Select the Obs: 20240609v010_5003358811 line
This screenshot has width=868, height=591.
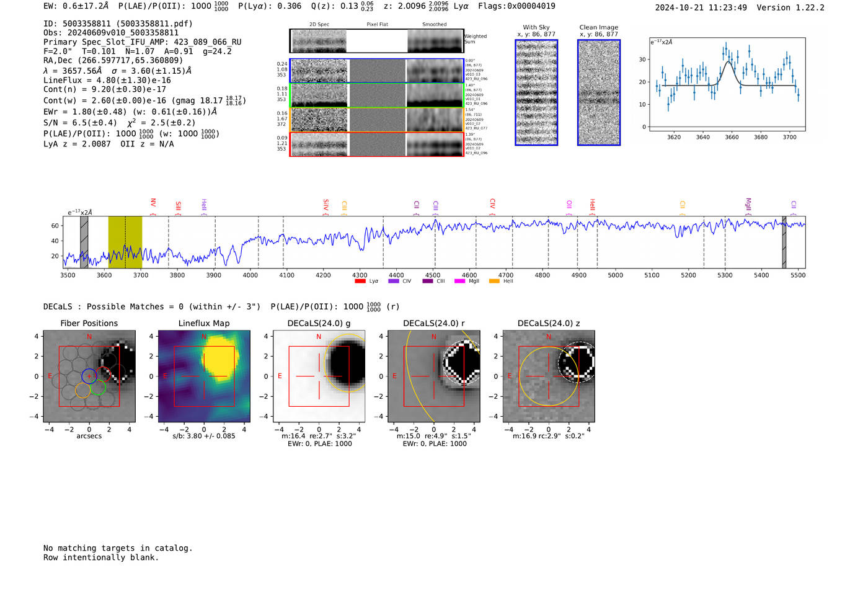click(x=111, y=33)
